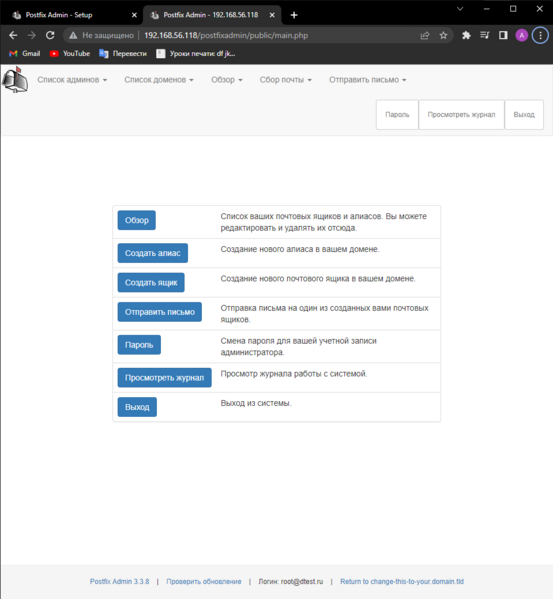Bookmark this page with the star icon
The height and width of the screenshot is (599, 553).
[443, 36]
